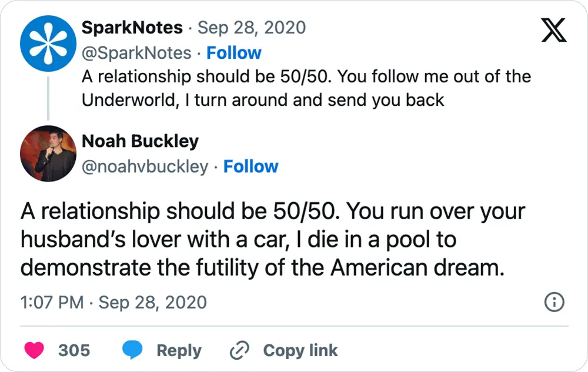Click the Reply text label
588x372 pixels.
coord(180,350)
